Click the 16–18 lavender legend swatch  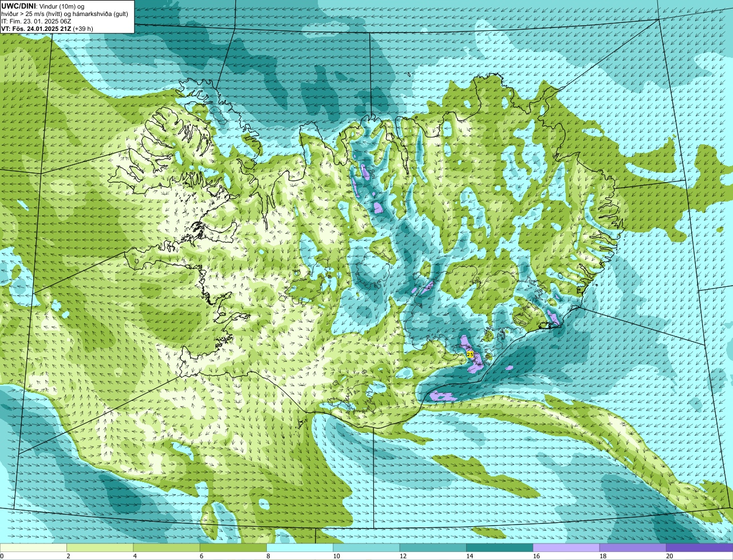point(566,548)
